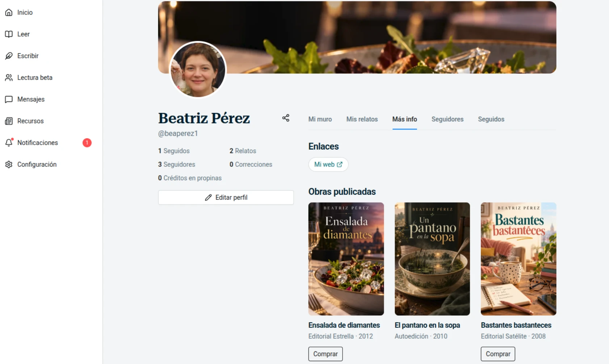Click the 2 Relatos stat
The width and height of the screenshot is (609, 364).
[243, 151]
